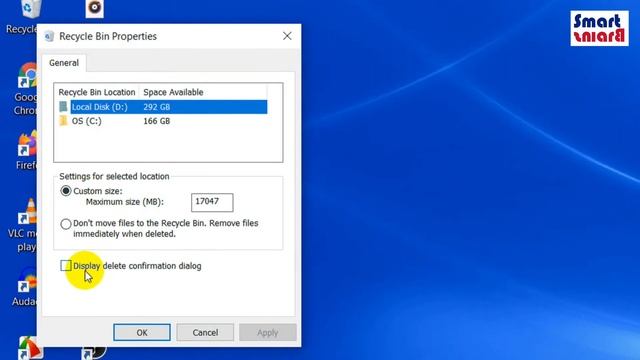This screenshot has width=640, height=360.
Task: Click the Recycle Bin Location column header
Action: [x=97, y=92]
